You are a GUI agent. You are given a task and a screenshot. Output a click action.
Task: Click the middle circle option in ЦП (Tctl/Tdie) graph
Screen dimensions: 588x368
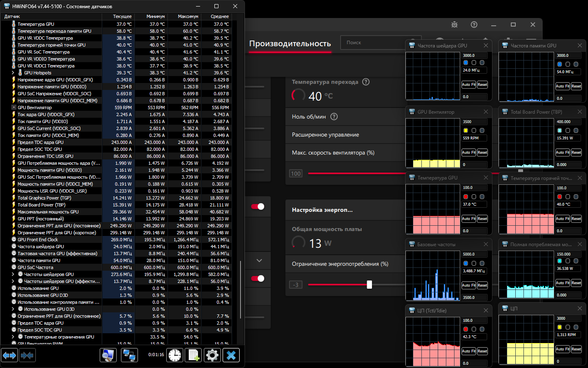pyautogui.click(x=474, y=329)
